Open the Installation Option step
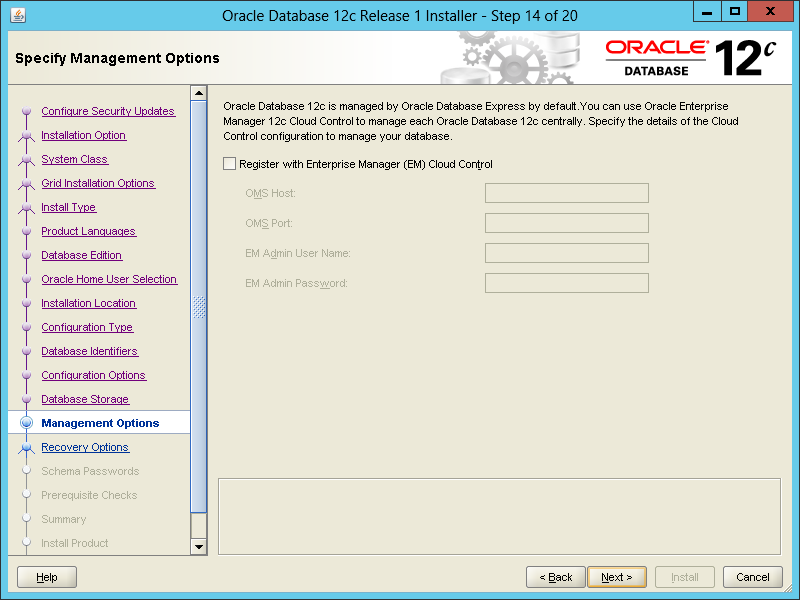The height and width of the screenshot is (600, 800). (84, 135)
